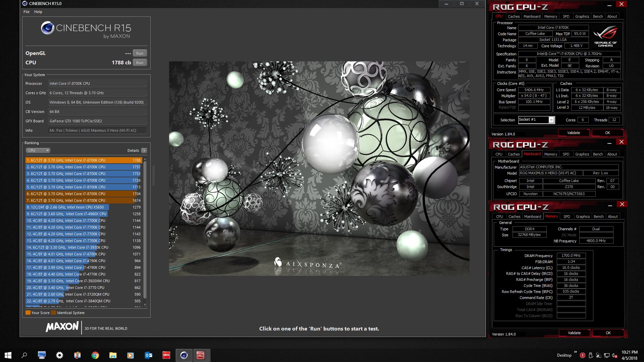
Task: Open the Socket #1 selection dropdown
Action: point(536,120)
